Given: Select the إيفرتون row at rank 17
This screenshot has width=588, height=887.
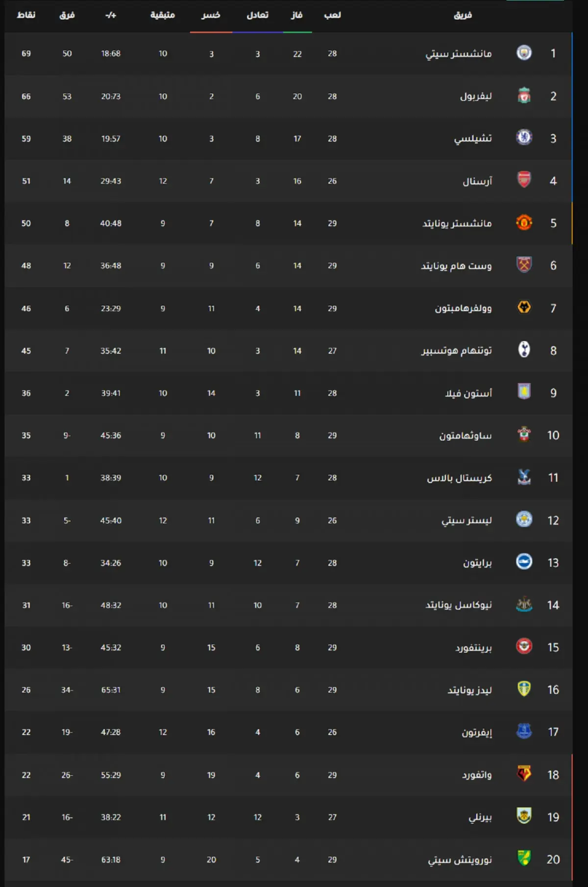Looking at the screenshot, I should 289,732.
